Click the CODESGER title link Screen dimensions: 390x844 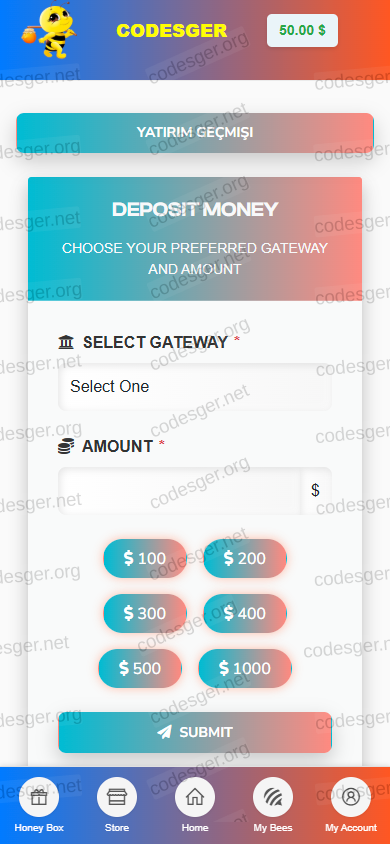[x=172, y=31]
